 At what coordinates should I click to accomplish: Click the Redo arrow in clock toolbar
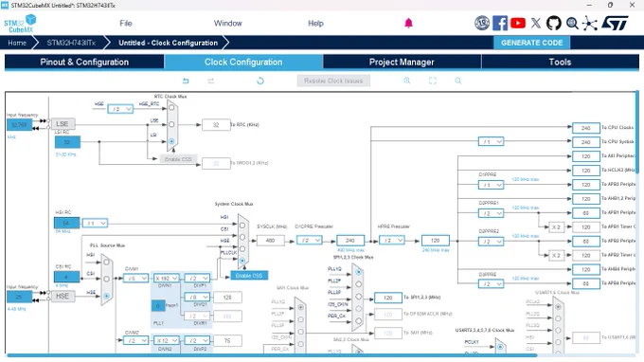point(211,81)
